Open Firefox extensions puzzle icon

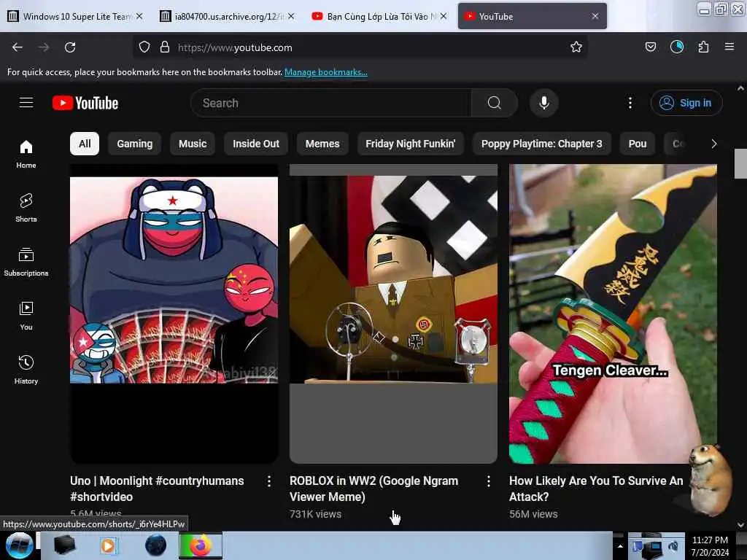(703, 47)
